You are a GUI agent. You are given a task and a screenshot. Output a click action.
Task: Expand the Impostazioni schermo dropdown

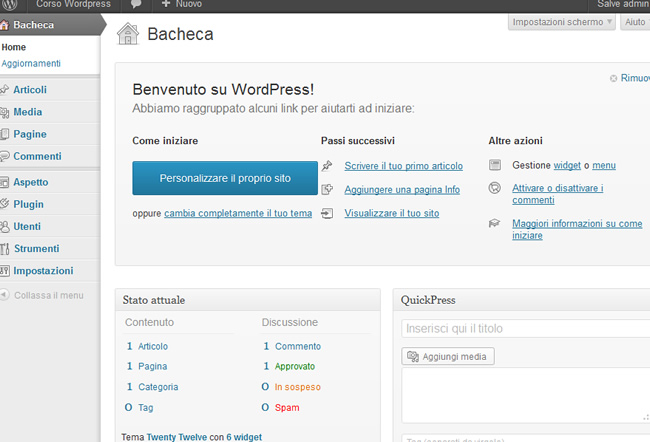pyautogui.click(x=562, y=22)
